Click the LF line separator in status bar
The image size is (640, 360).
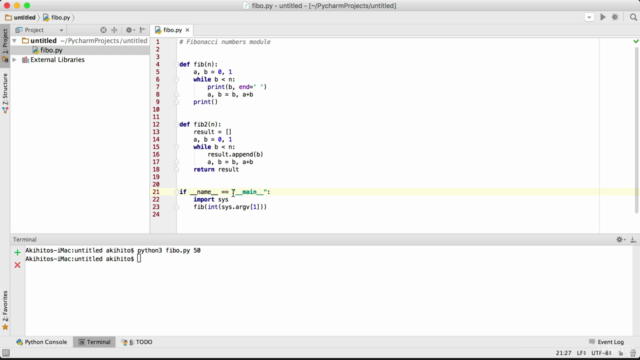coord(581,353)
